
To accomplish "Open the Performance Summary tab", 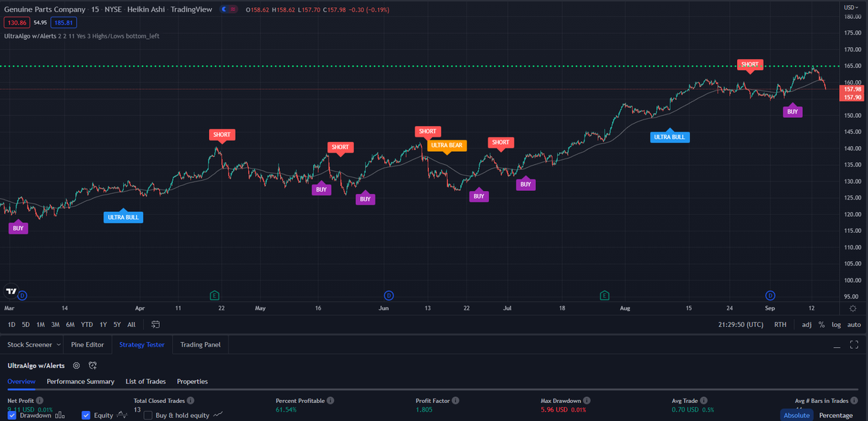I will [x=80, y=381].
